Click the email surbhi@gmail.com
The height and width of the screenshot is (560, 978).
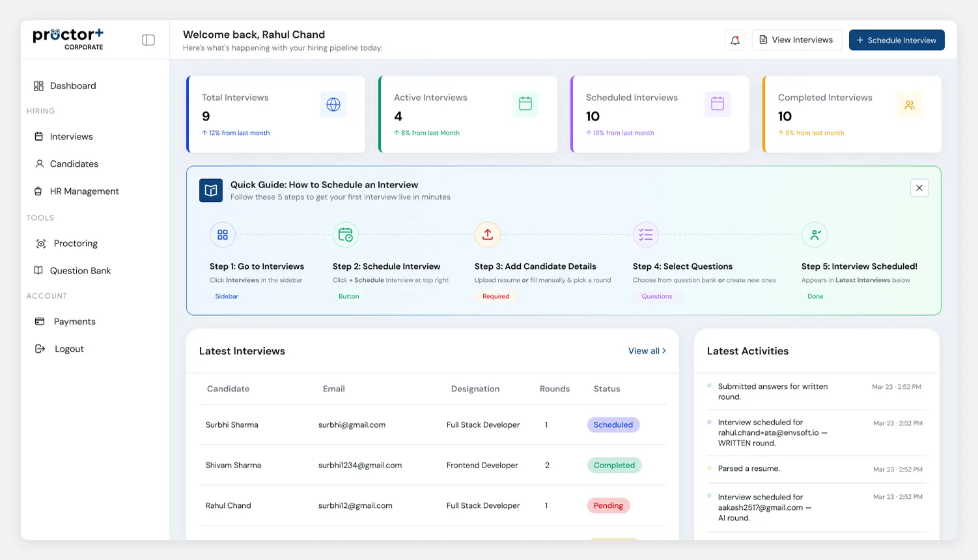(352, 425)
